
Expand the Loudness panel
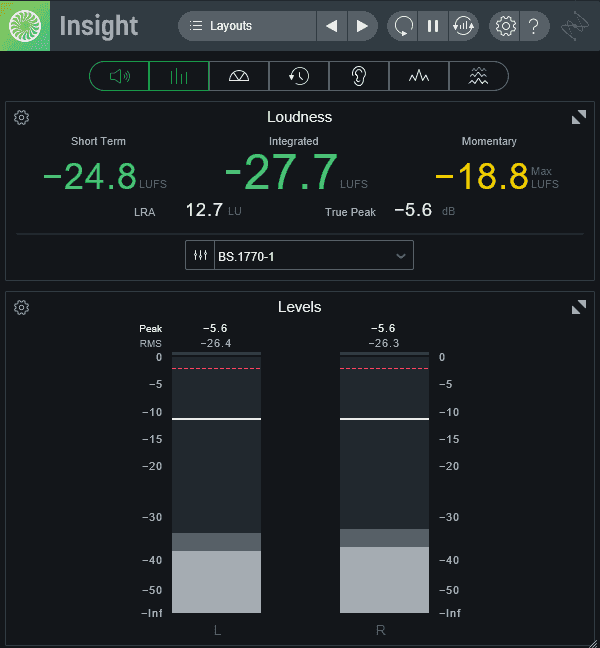579,117
